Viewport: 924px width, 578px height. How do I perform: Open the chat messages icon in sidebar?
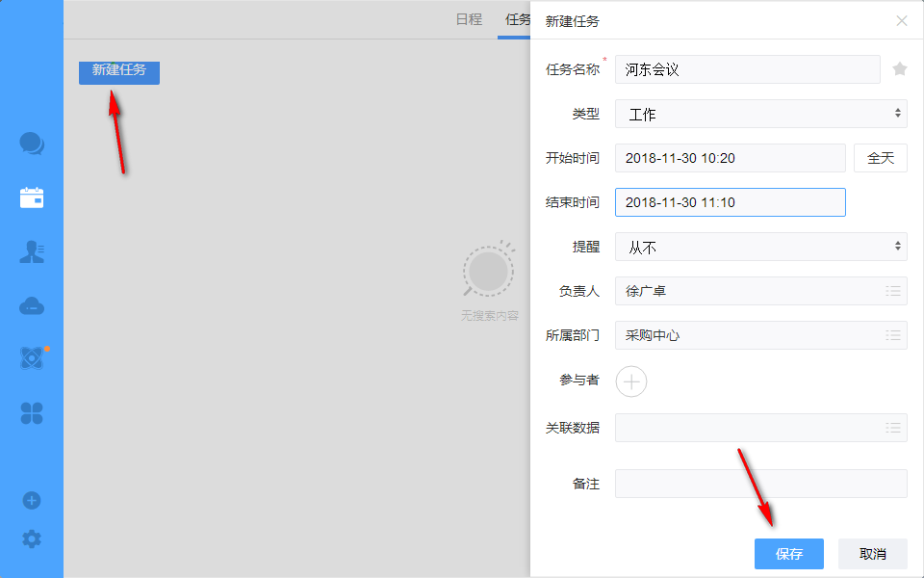[x=31, y=143]
